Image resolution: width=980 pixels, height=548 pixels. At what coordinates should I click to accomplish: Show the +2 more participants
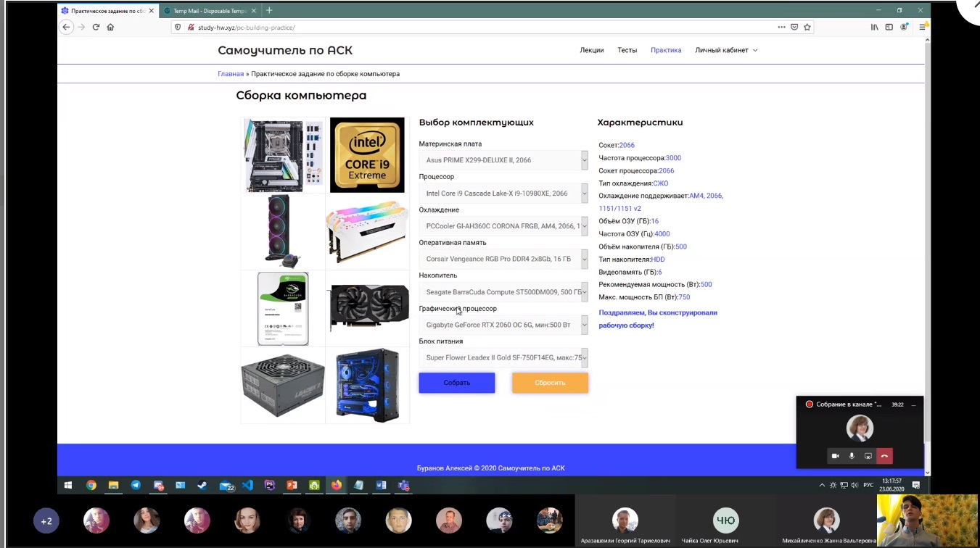click(46, 521)
